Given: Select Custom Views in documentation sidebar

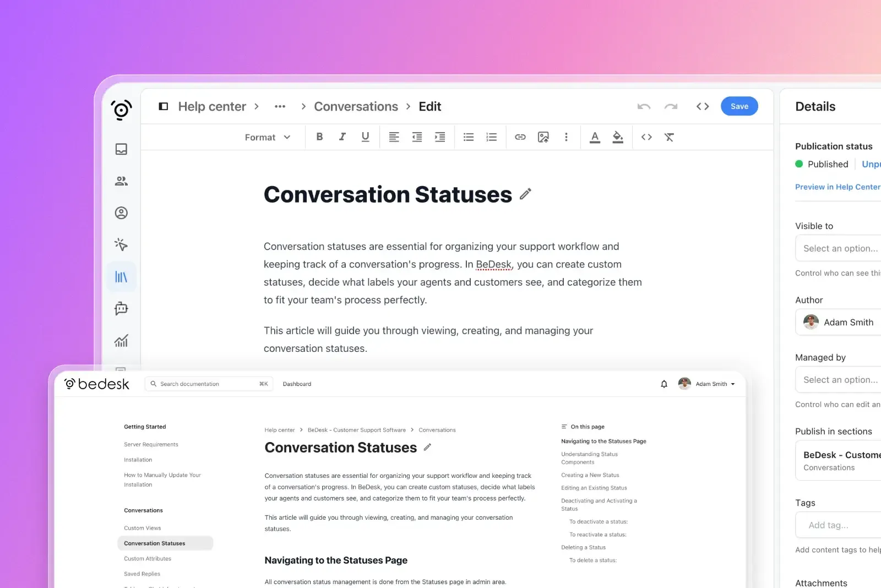Looking at the screenshot, I should click(x=143, y=528).
